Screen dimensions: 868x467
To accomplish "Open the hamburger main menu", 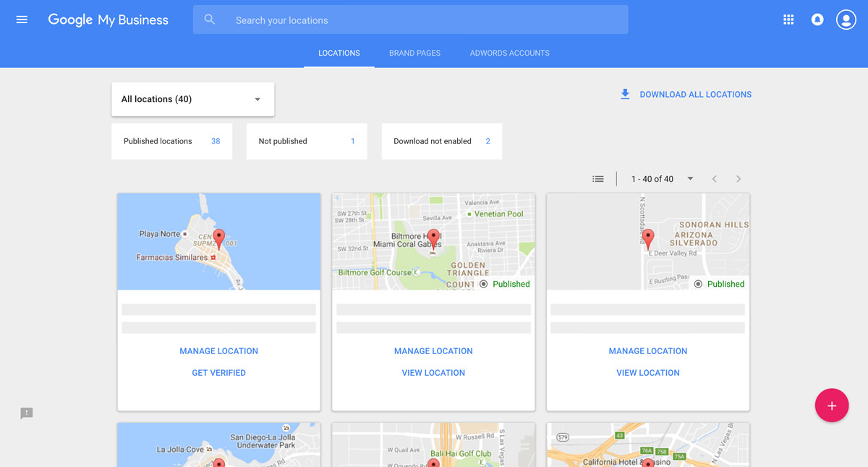I will (x=22, y=20).
